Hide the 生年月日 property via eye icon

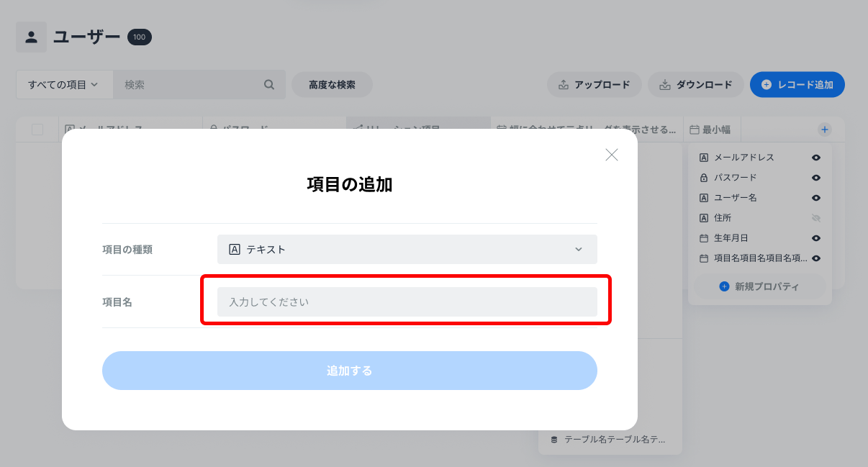[x=816, y=237]
